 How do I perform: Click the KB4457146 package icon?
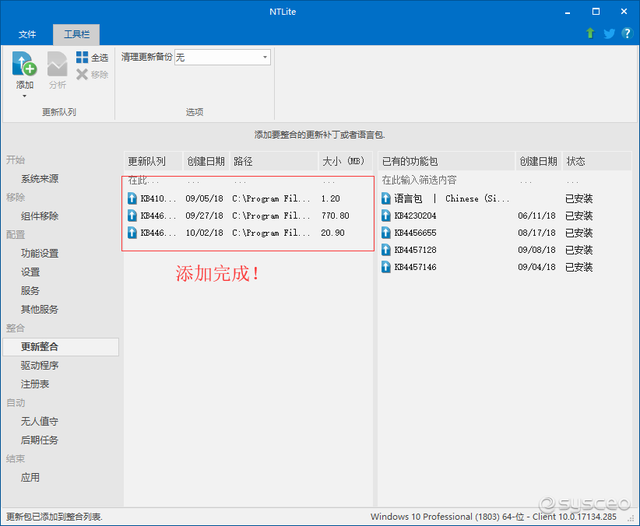tap(386, 267)
